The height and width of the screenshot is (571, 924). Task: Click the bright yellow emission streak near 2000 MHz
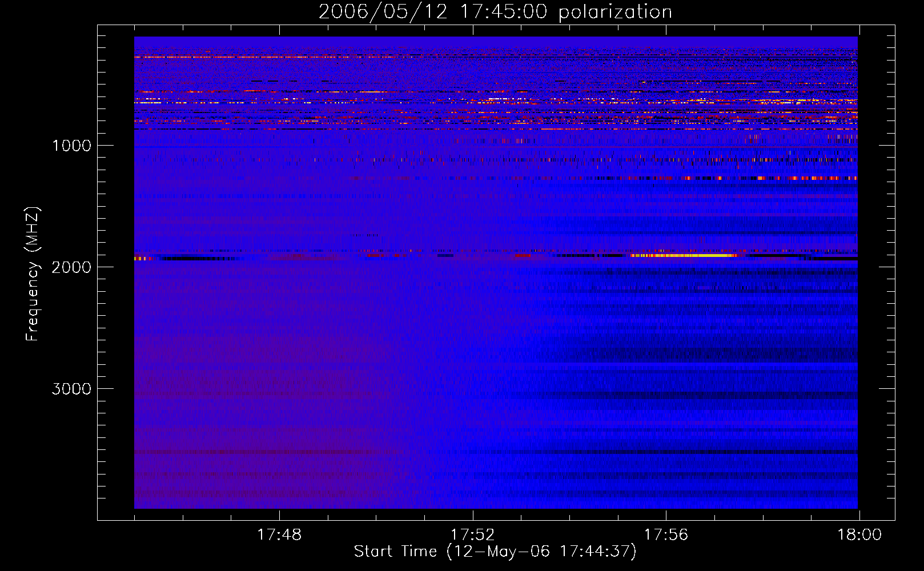pyautogui.click(x=682, y=255)
